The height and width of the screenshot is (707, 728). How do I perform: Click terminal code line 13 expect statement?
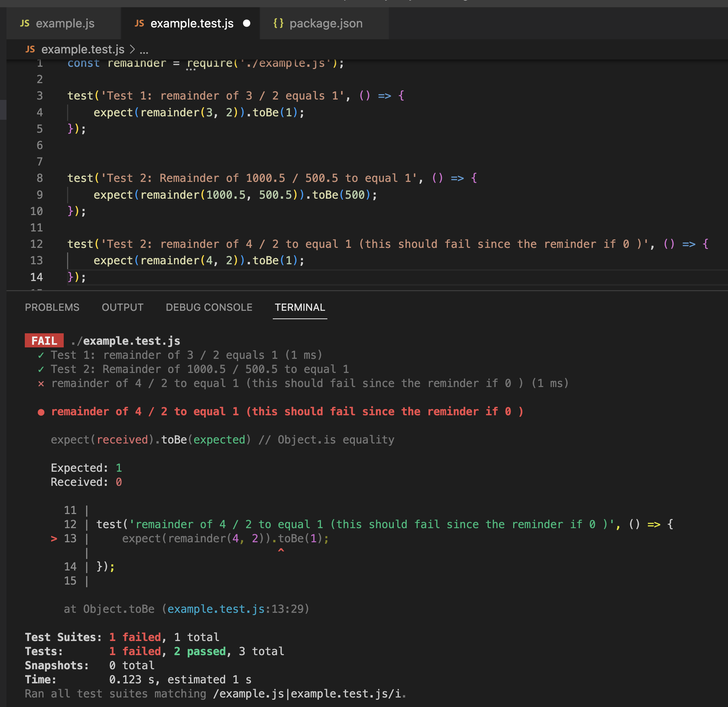225,538
